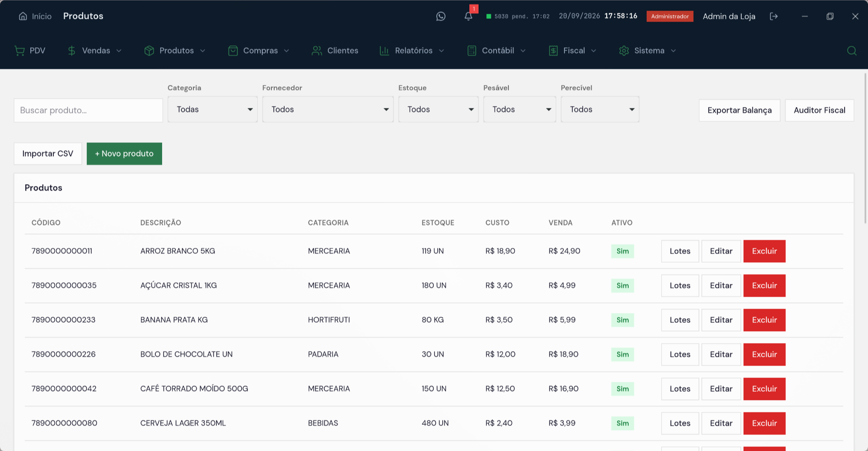Open the WhatsApp icon in the header
This screenshot has width=868, height=451.
pos(441,17)
